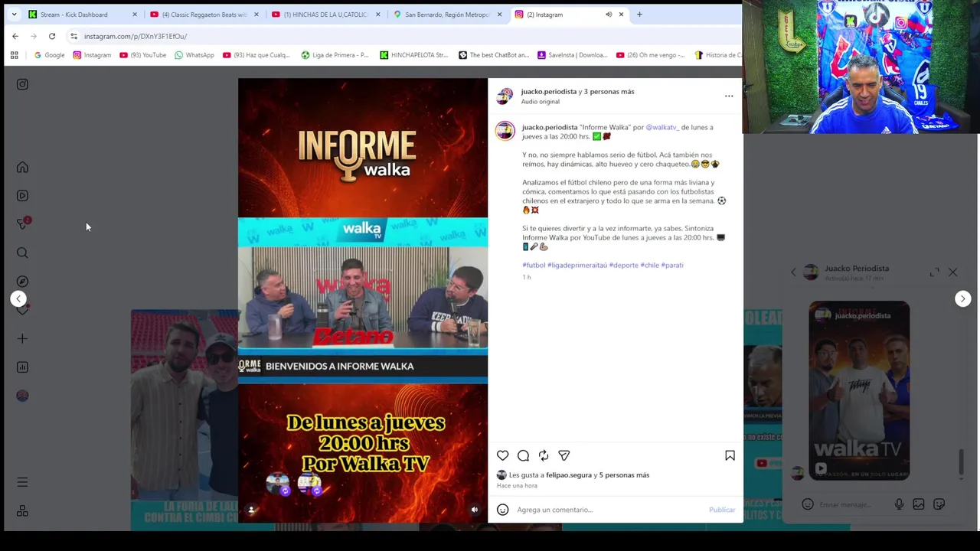Switch to Classic Reggaeton Beats tab
Viewport: 980px width, 551px height.
click(205, 15)
